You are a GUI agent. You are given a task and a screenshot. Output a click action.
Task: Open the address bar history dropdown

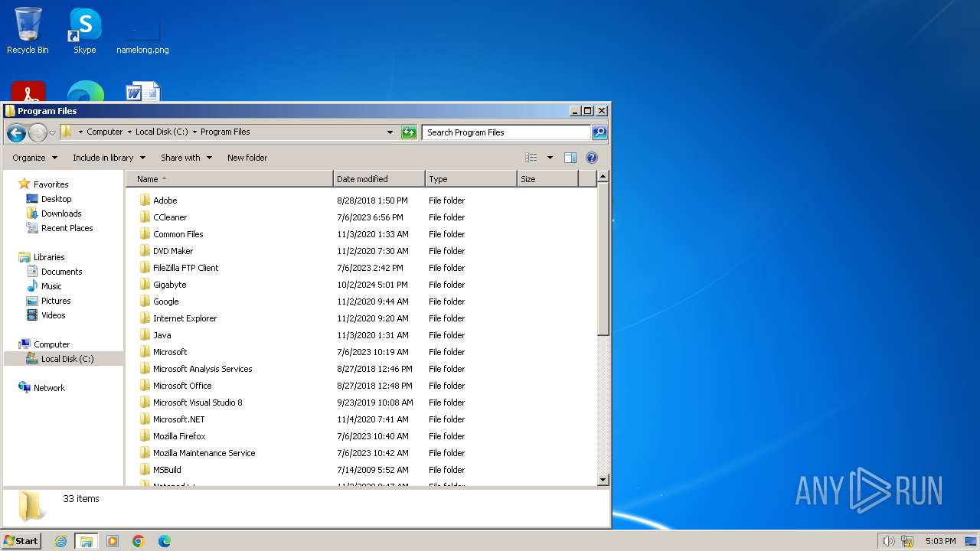[390, 132]
